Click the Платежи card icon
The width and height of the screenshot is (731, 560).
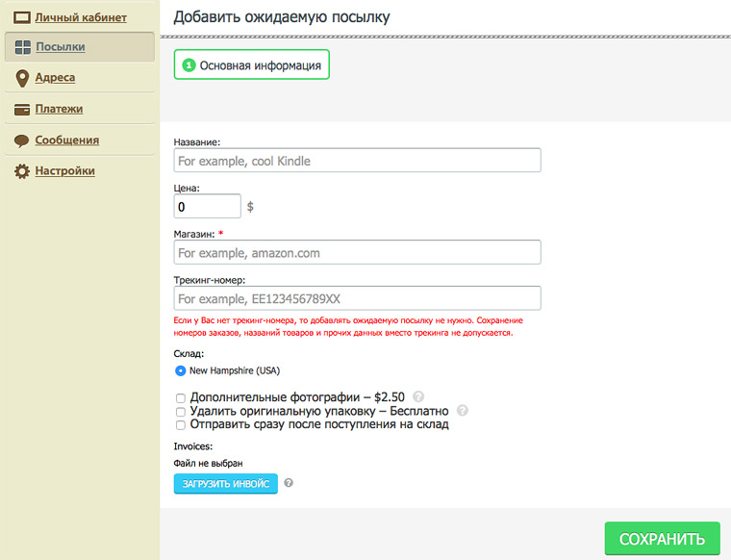[21, 109]
